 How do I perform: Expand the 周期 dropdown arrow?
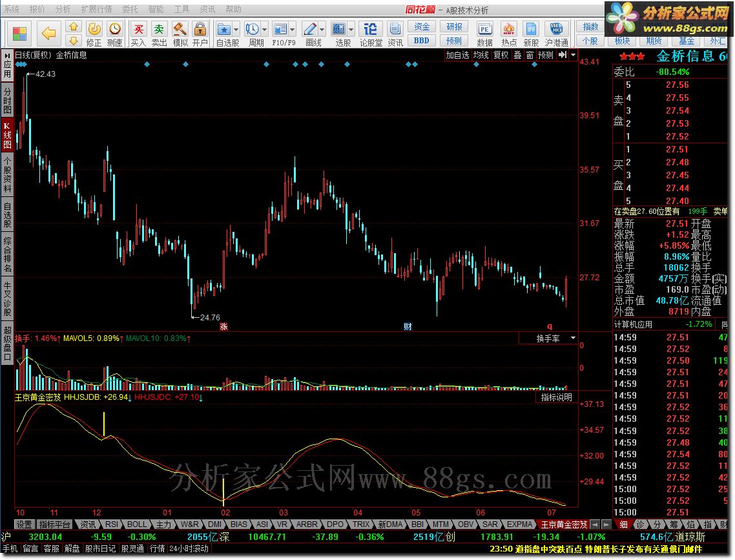click(x=264, y=30)
